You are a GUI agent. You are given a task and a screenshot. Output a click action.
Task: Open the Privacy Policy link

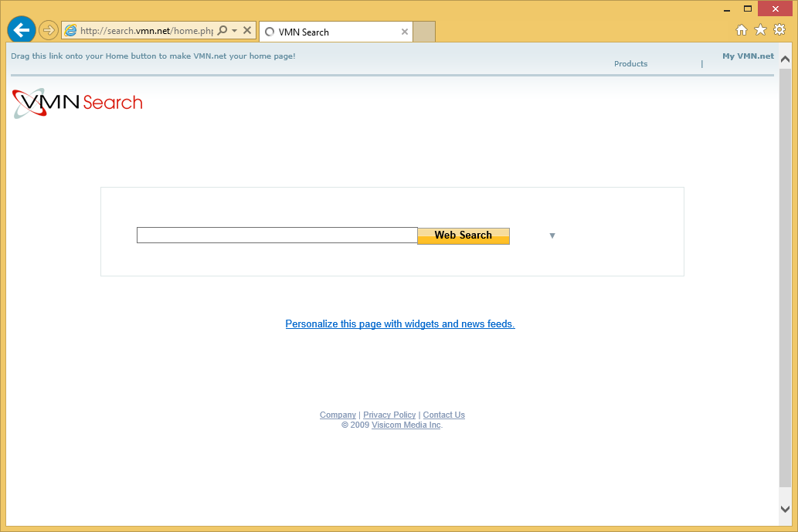389,415
